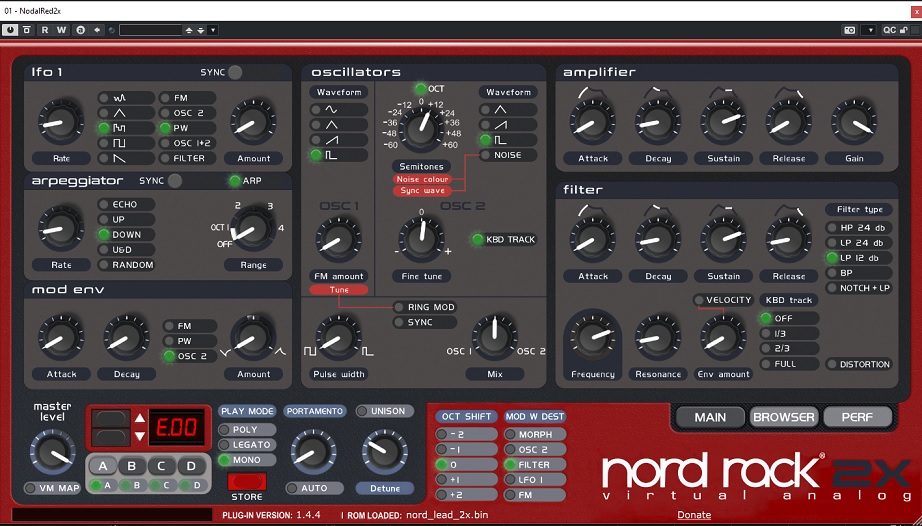Click the red STORE button
This screenshot has width=922, height=526.
(x=247, y=482)
